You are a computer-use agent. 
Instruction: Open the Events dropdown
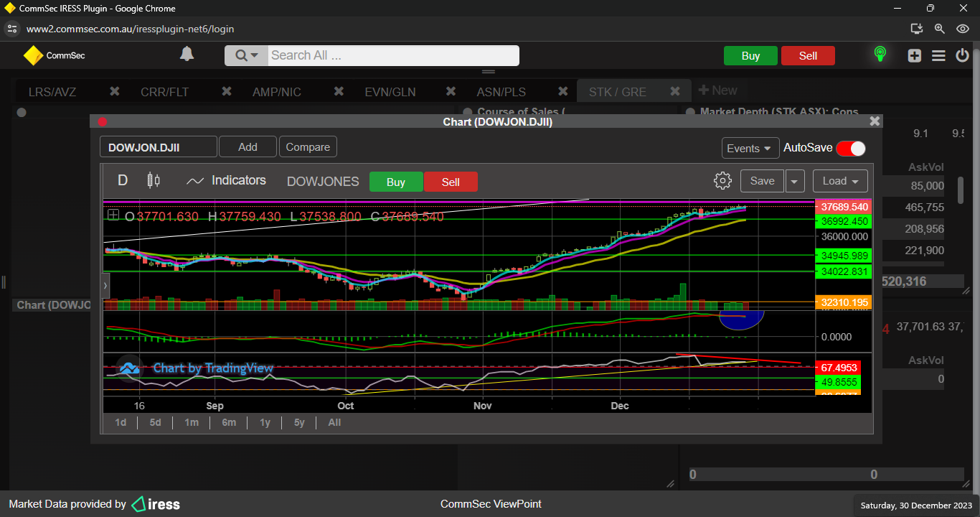pos(750,148)
